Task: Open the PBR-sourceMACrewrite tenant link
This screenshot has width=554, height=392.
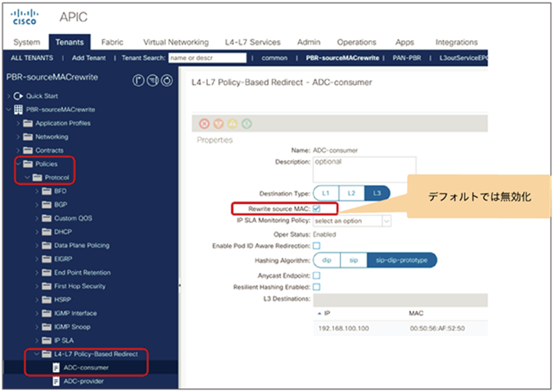Action: click(342, 58)
